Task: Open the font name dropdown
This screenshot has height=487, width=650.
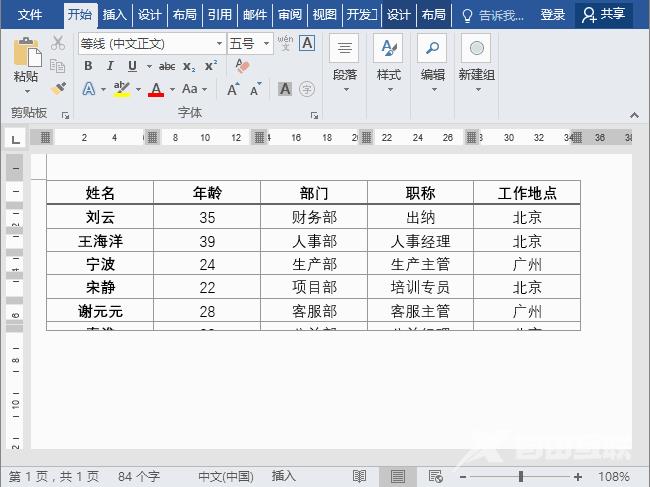Action: [219, 44]
